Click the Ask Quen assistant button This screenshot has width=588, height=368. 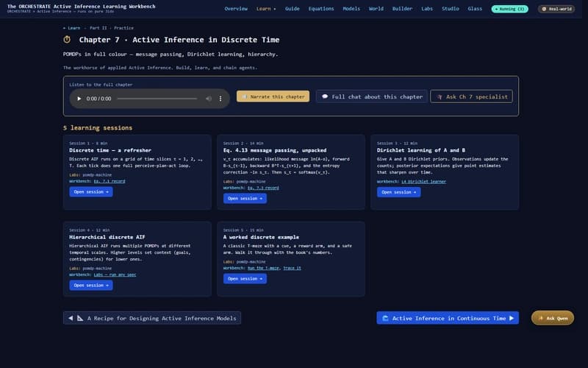[x=552, y=318]
